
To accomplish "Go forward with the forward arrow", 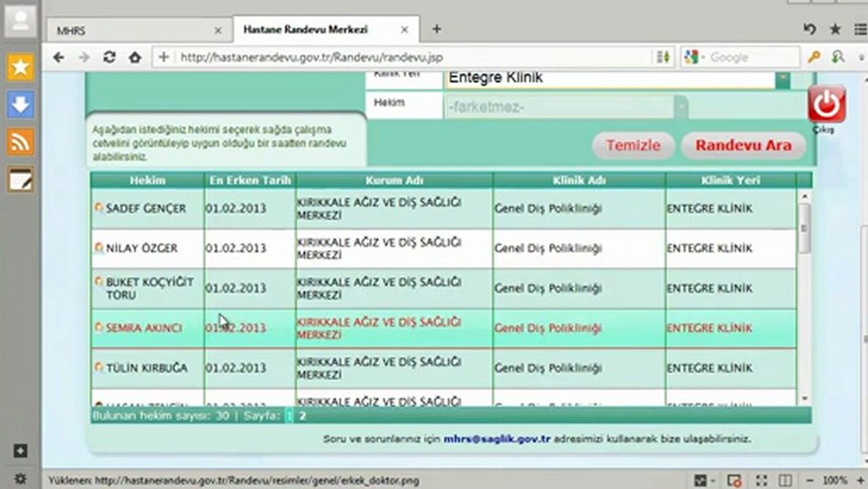I will 83,58.
